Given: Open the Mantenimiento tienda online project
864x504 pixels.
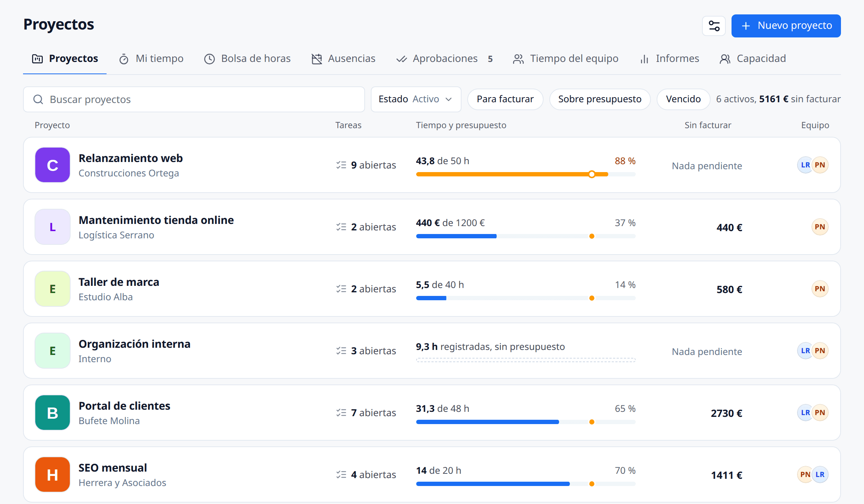Looking at the screenshot, I should tap(156, 220).
